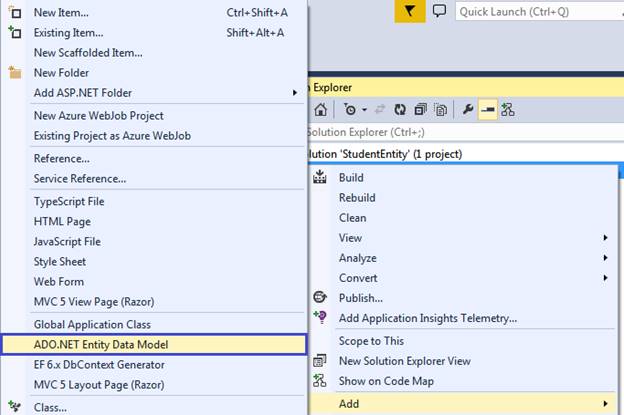Image resolution: width=624 pixels, height=415 pixels.
Task: Click the Show All Files icon
Action: 439,110
